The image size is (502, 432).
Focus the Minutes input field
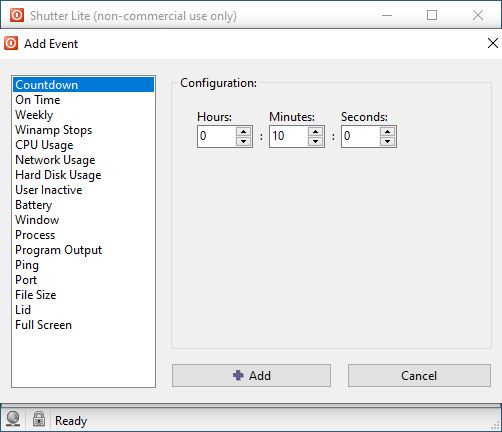coord(288,136)
